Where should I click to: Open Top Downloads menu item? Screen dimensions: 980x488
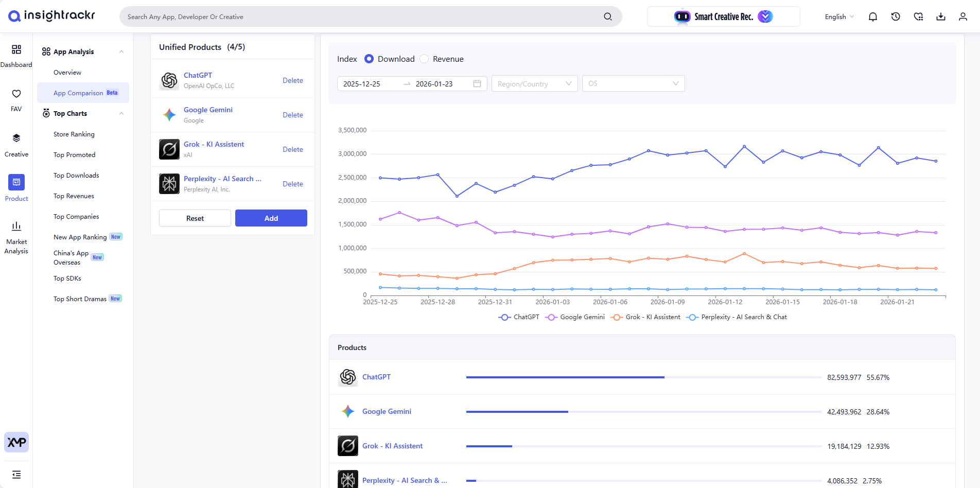(x=76, y=176)
